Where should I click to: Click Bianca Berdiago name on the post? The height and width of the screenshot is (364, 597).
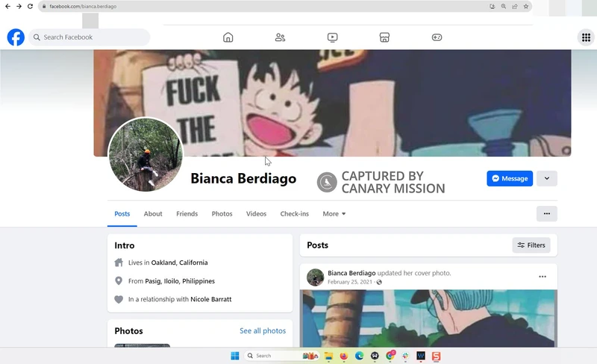(351, 273)
